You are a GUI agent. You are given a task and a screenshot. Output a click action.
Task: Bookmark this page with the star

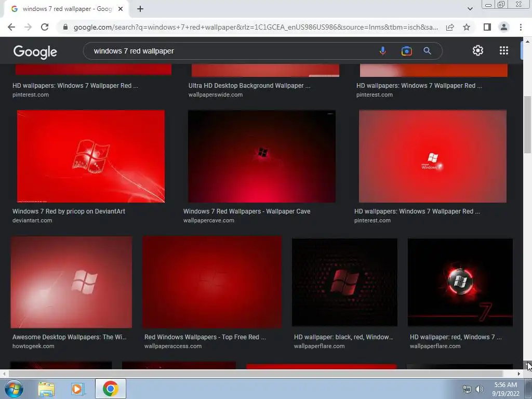(x=467, y=27)
